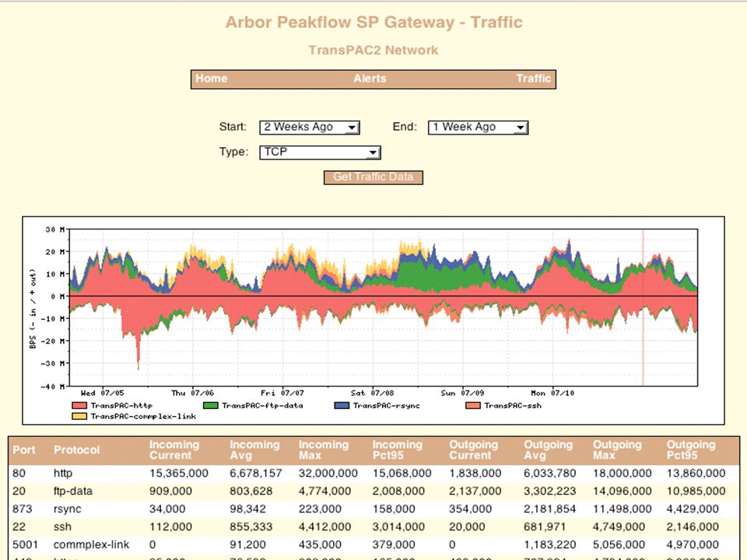Viewport: 747px width, 560px height.
Task: Select the http protocol cell
Action: click(x=63, y=474)
